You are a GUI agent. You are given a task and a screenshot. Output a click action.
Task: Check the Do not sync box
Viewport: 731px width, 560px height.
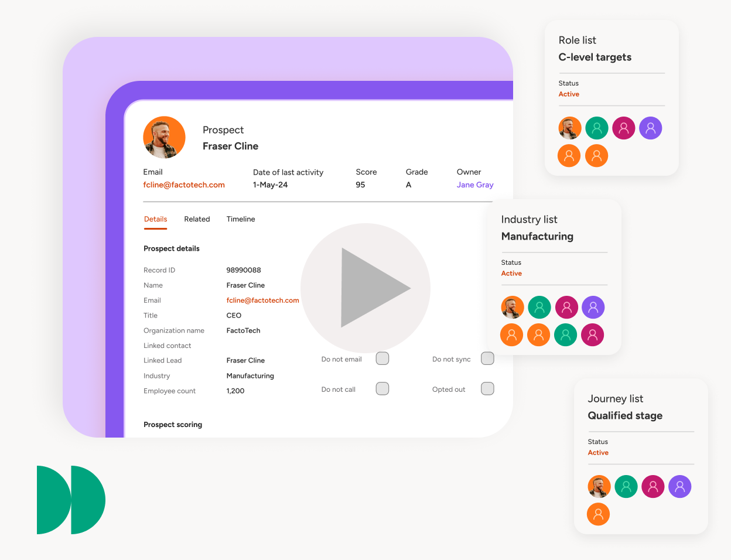[x=487, y=358]
